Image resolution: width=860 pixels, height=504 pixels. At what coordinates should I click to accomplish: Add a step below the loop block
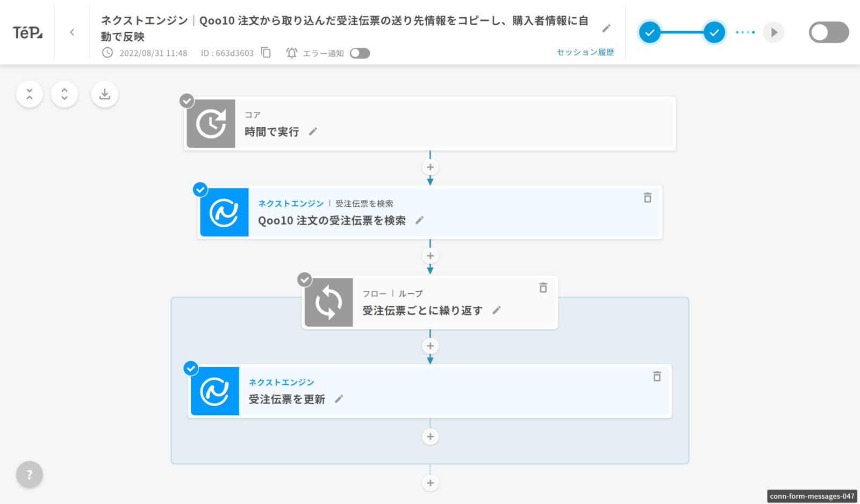430,483
